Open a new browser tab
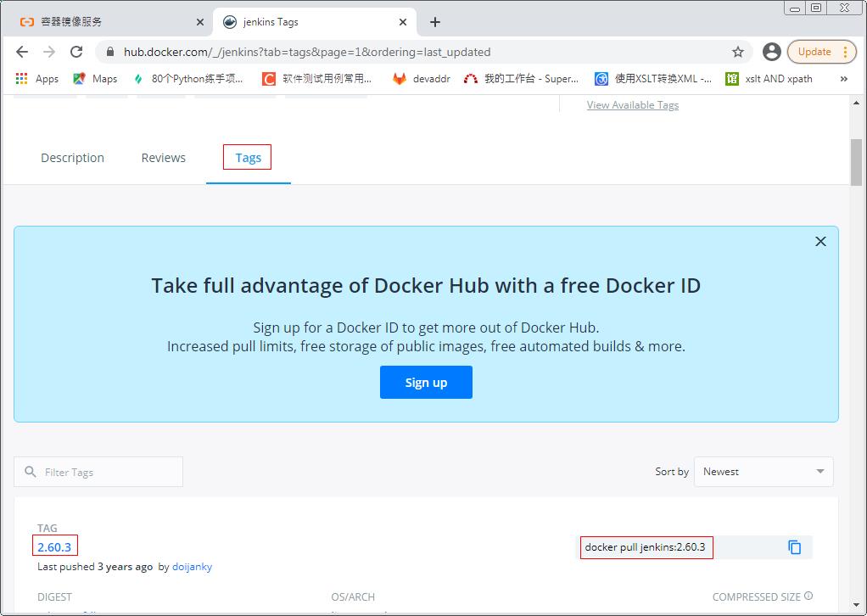867x616 pixels. pyautogui.click(x=435, y=22)
